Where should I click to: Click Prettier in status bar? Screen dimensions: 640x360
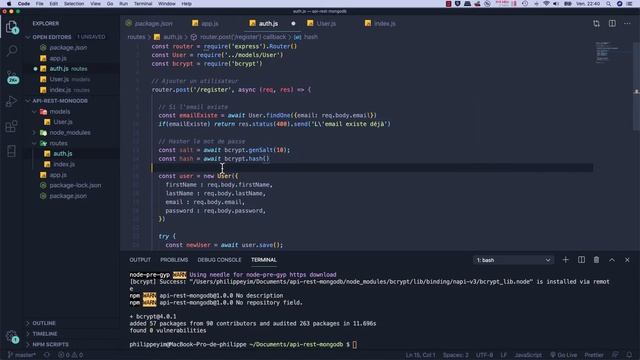[594, 355]
